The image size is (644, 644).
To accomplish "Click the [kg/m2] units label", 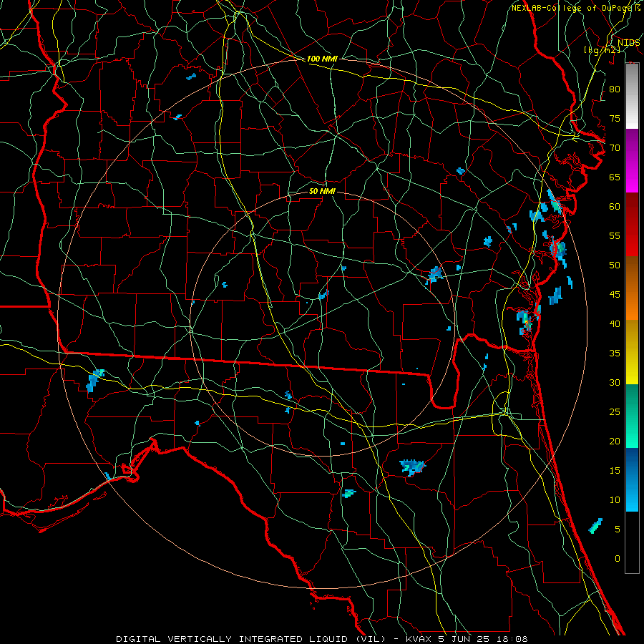I will pos(602,50).
